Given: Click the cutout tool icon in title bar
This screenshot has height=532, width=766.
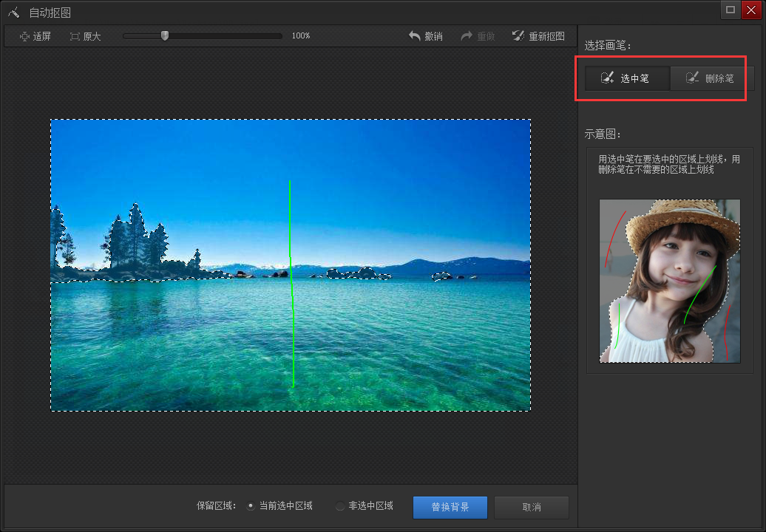Looking at the screenshot, I should (13, 10).
